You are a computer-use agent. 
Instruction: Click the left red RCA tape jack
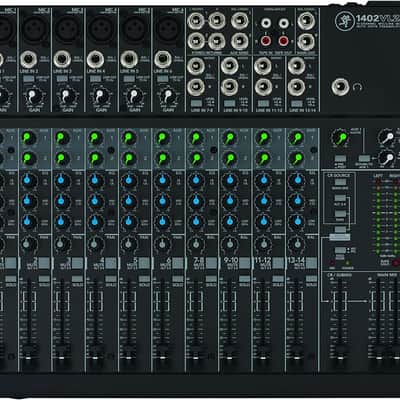tap(266, 41)
